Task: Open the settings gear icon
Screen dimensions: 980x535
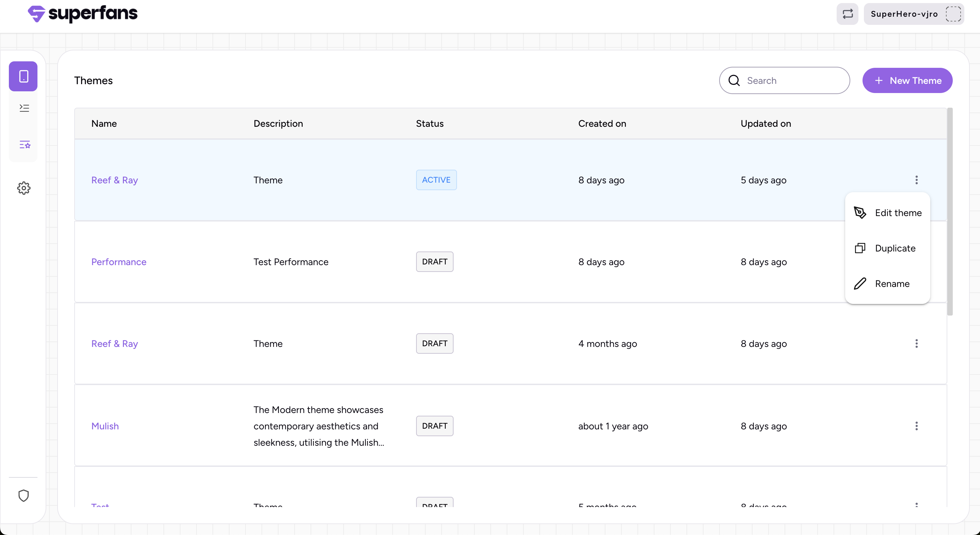Action: (x=23, y=188)
